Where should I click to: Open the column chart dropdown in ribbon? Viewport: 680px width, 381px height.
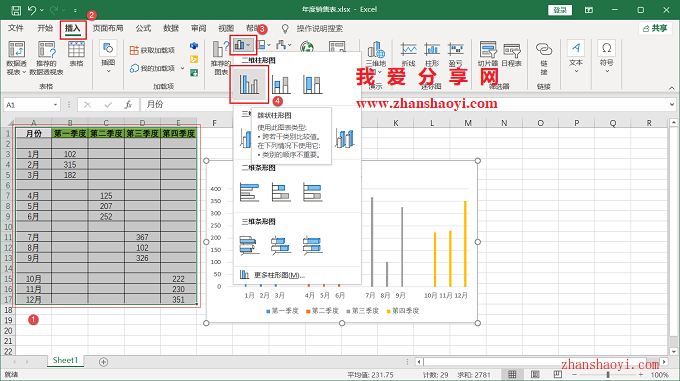243,45
